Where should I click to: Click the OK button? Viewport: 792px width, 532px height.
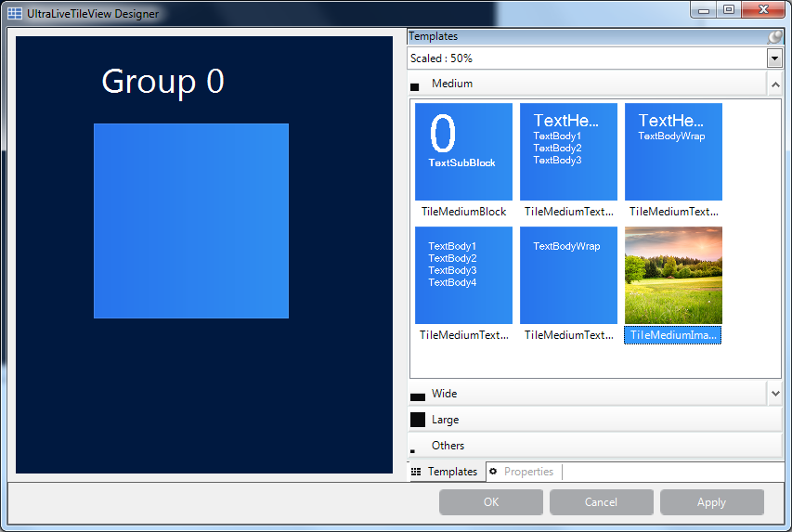tap(491, 502)
